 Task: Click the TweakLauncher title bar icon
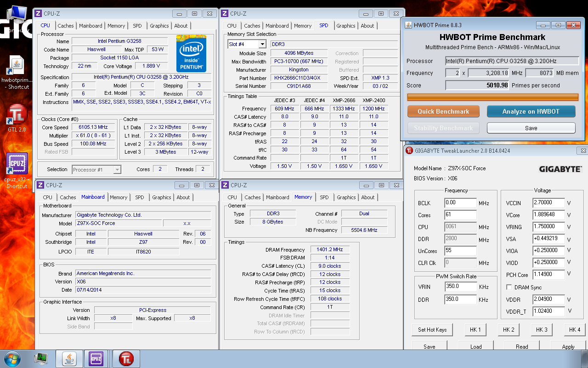pos(409,150)
